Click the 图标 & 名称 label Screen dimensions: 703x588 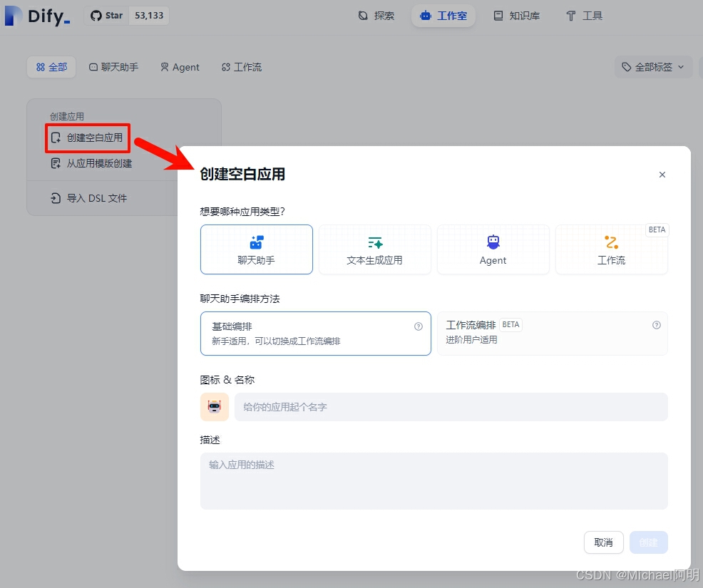click(x=227, y=380)
